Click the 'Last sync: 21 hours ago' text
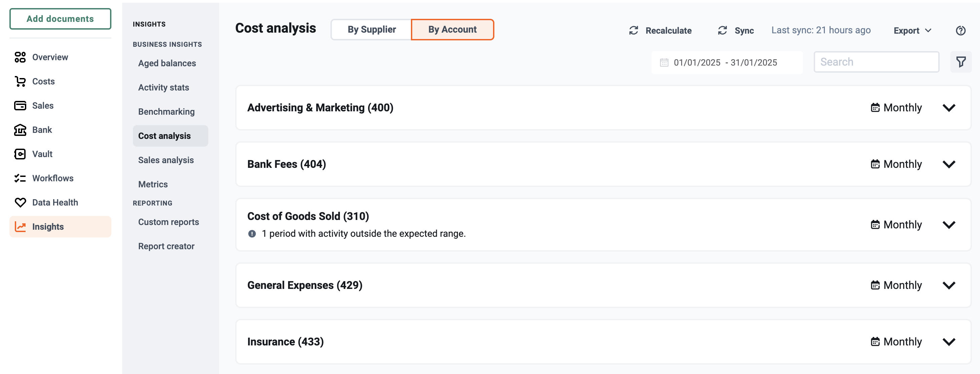Image resolution: width=980 pixels, height=374 pixels. 820,30
